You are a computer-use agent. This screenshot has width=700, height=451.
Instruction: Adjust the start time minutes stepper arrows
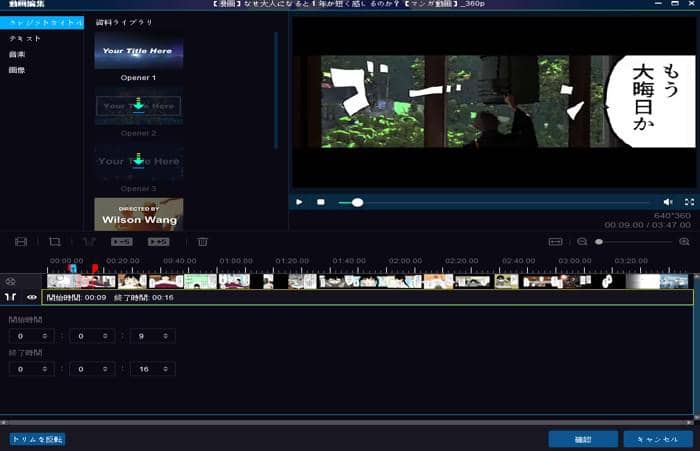coord(105,336)
